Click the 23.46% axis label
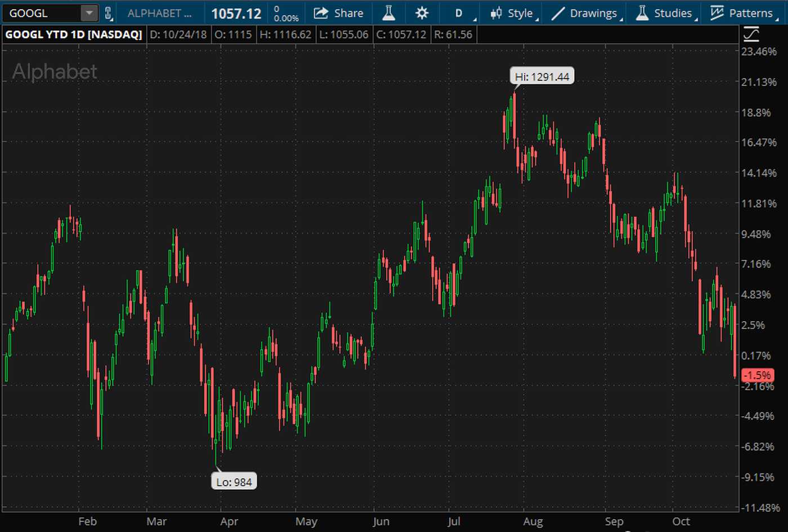The image size is (788, 532). [759, 52]
